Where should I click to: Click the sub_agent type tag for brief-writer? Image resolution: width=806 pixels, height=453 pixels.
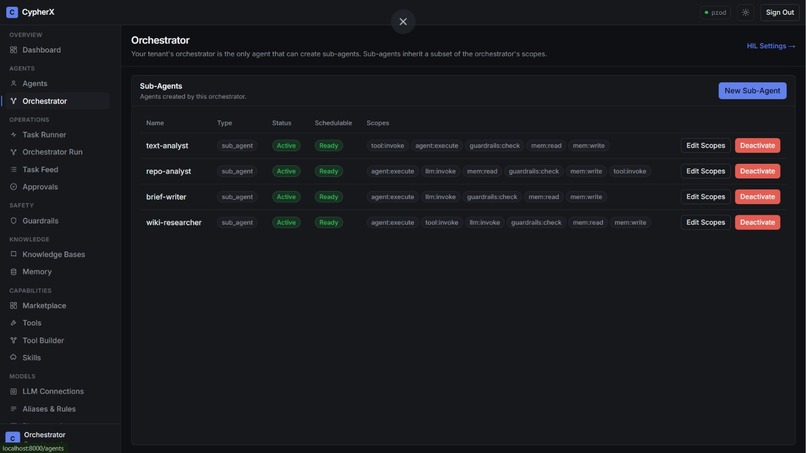pos(237,197)
